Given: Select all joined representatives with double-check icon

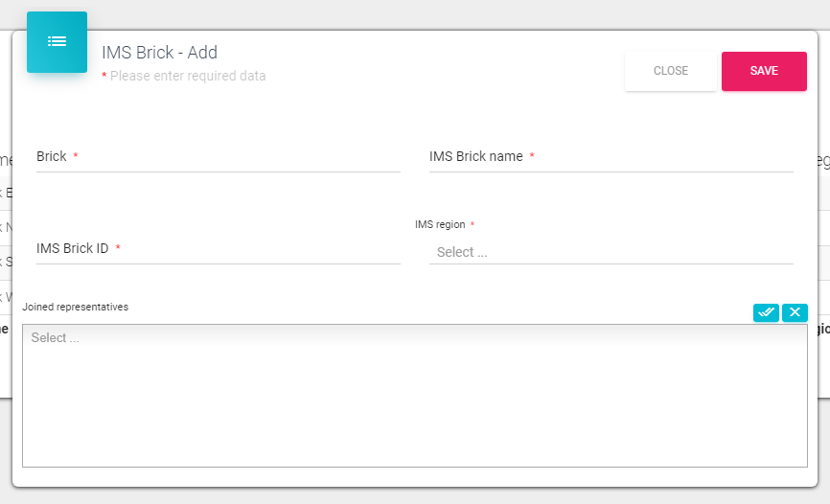Looking at the screenshot, I should [766, 312].
